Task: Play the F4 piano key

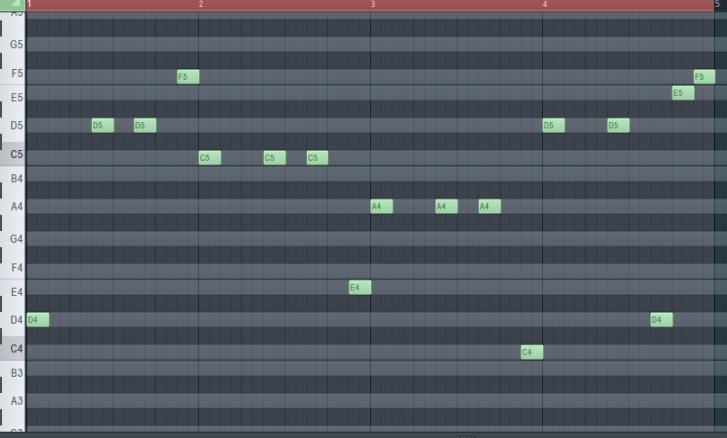Action: [x=13, y=267]
